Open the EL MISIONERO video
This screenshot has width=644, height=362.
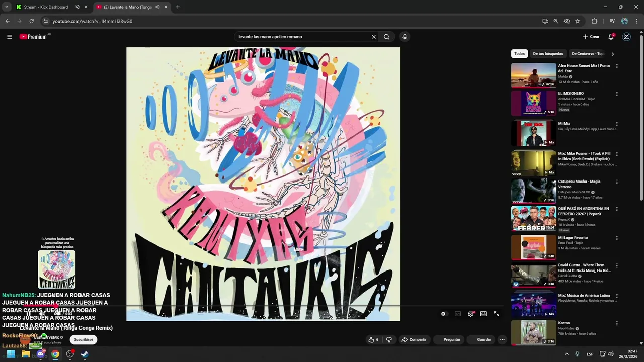pos(533,103)
